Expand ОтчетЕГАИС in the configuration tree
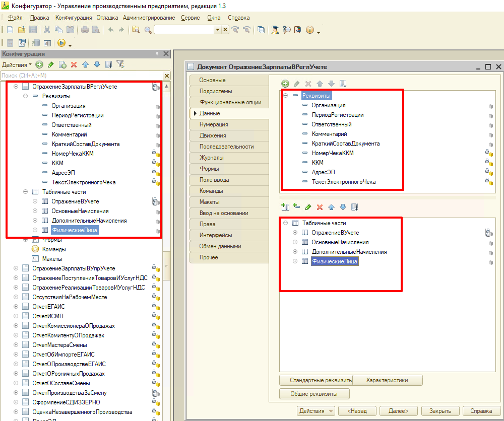 point(16,307)
